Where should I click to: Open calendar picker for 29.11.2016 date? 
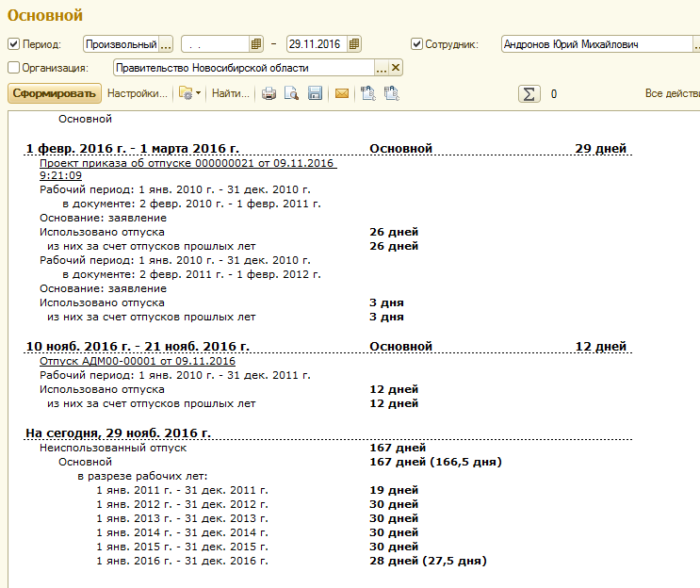point(354,44)
